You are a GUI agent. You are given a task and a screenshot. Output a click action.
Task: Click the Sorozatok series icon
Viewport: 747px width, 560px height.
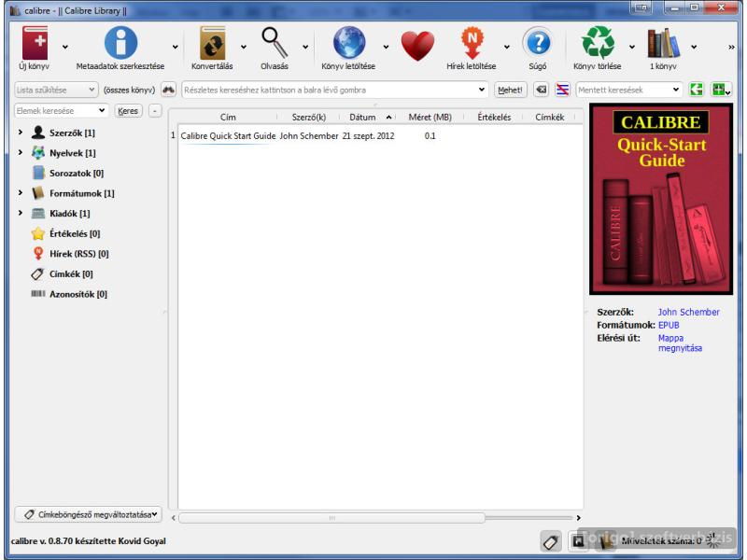coord(38,173)
